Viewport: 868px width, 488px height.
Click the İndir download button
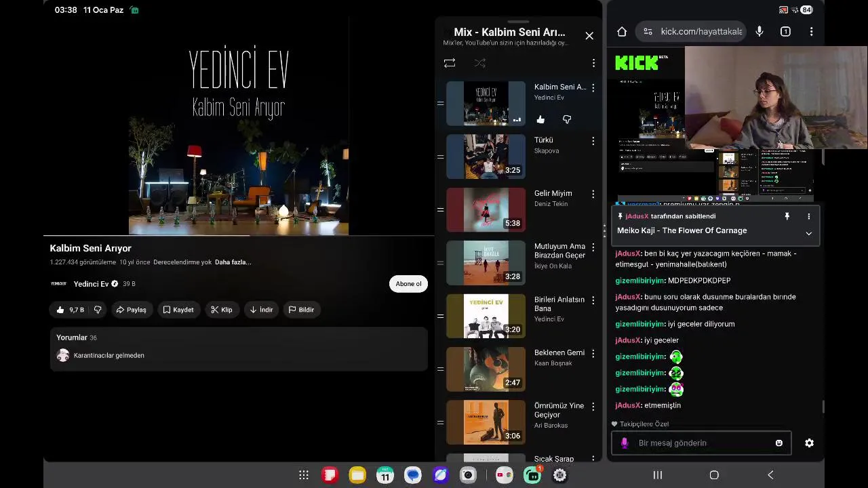pos(261,310)
